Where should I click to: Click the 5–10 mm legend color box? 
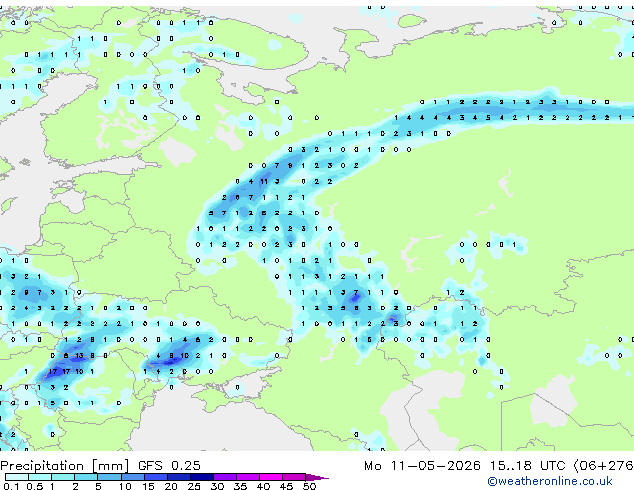[109, 477]
